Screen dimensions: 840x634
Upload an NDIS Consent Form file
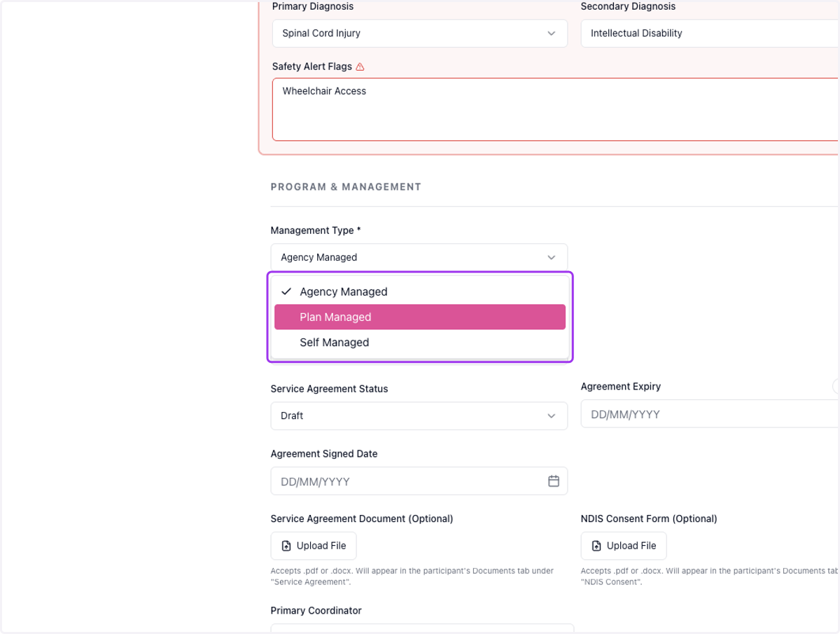point(624,546)
